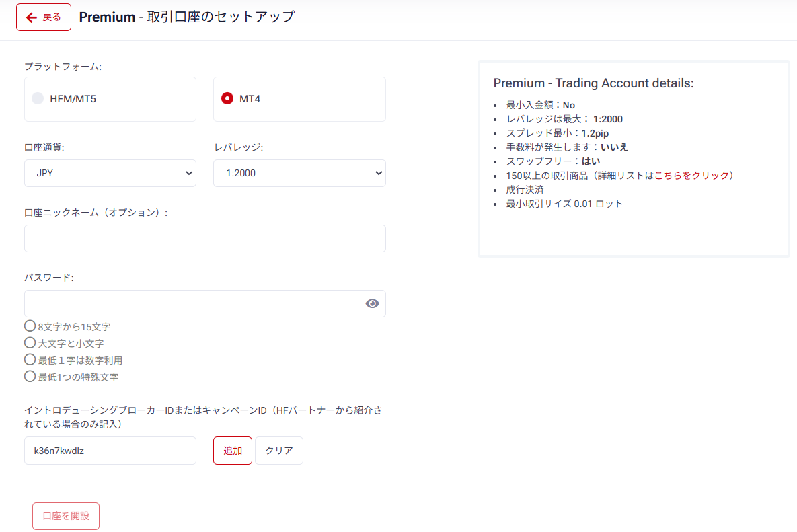Click the 8文字から15文字 requirement circle
Image resolution: width=797 pixels, height=532 pixels.
click(x=30, y=326)
